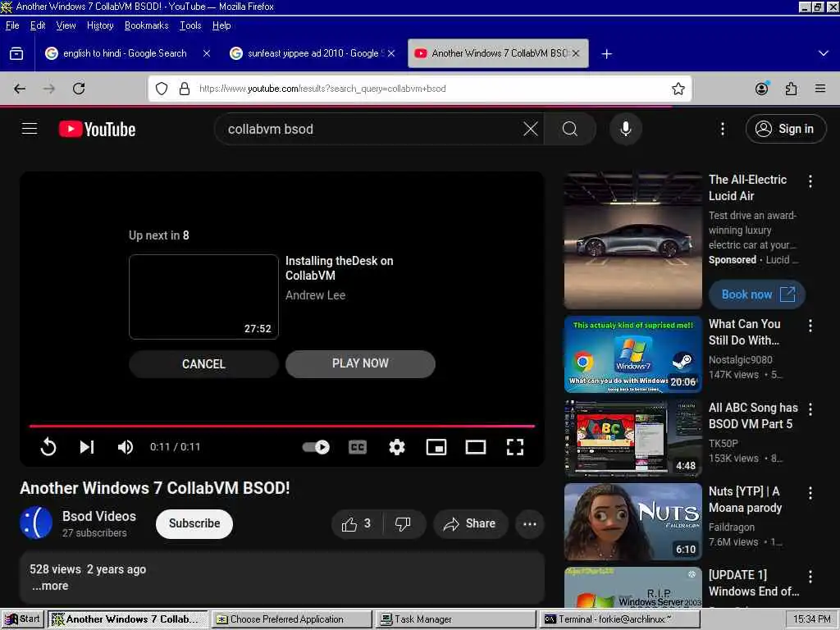Screen dimensions: 840x630
Task: Mute the video volume
Action: coord(126,447)
